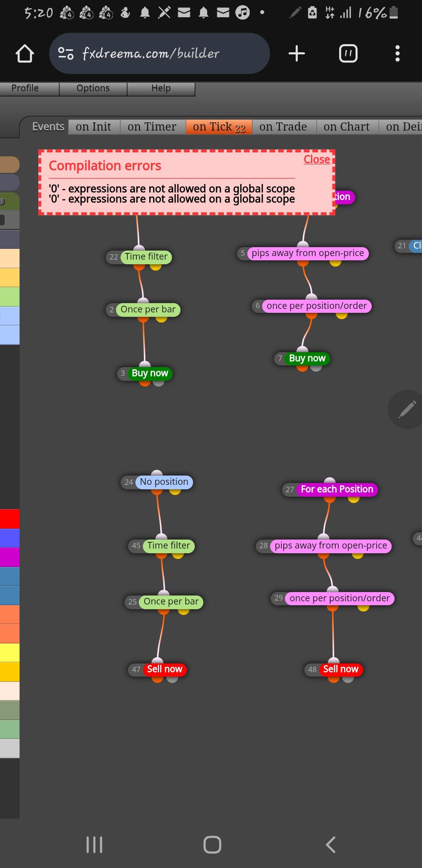Pick the bright yellow block category swatch
Viewport: 422px width, 868px height.
(x=10, y=653)
